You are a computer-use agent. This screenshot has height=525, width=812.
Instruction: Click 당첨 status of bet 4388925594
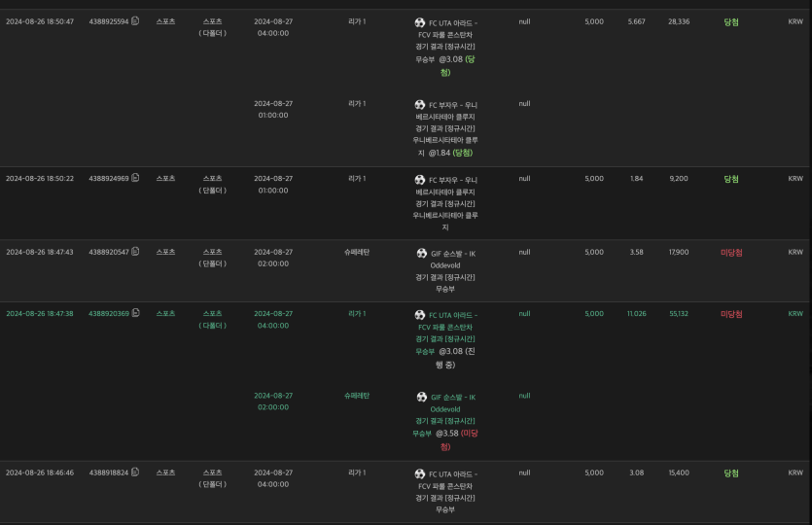coord(731,21)
